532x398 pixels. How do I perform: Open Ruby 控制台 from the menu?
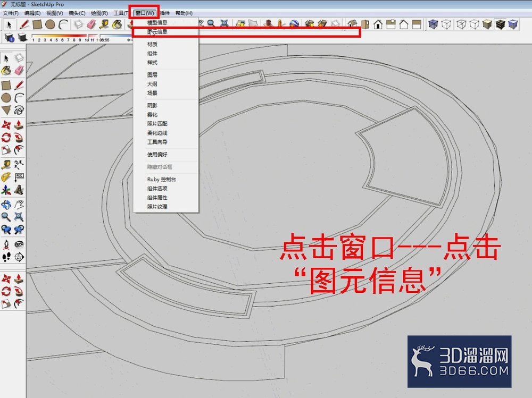[165, 179]
